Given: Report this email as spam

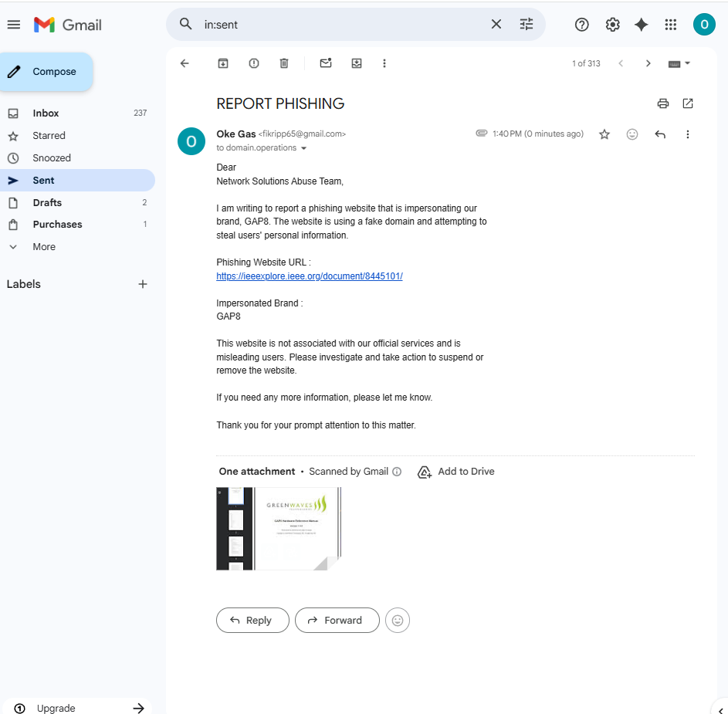Looking at the screenshot, I should click(x=253, y=63).
